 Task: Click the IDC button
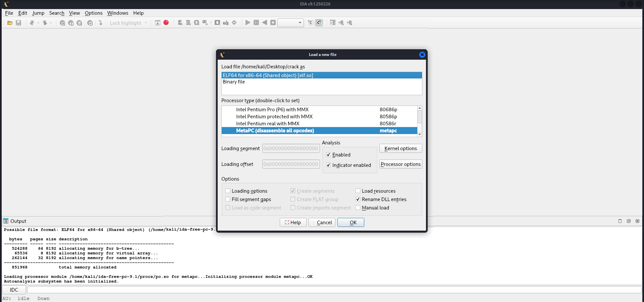14,290
